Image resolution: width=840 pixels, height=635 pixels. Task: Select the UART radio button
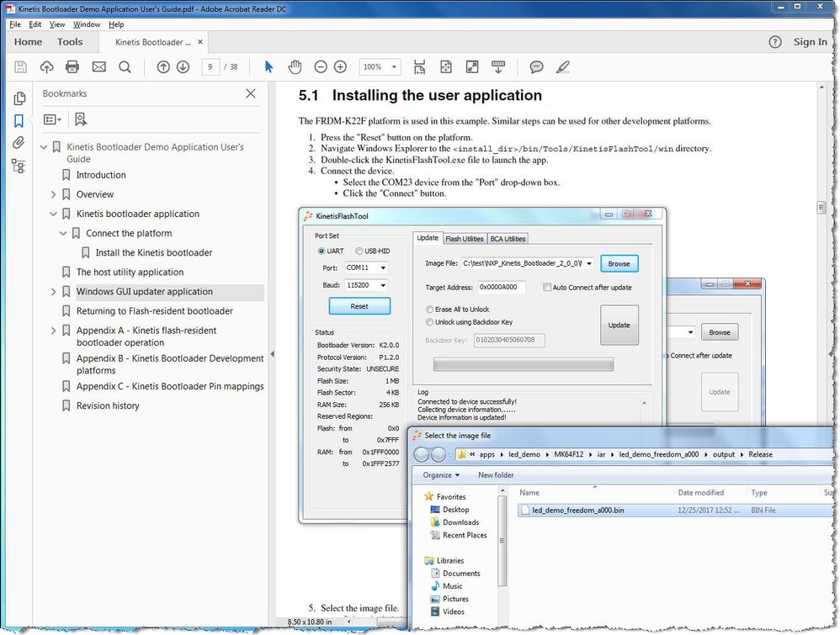pos(322,251)
